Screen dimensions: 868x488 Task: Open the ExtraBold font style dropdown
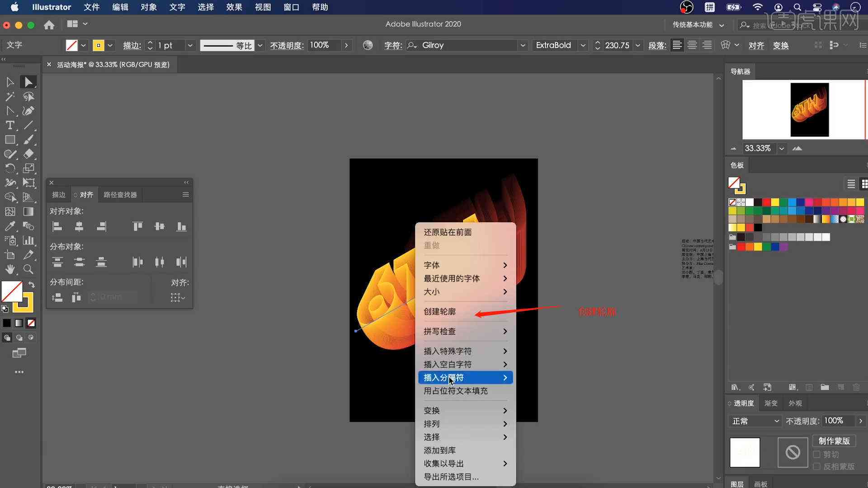(x=583, y=45)
